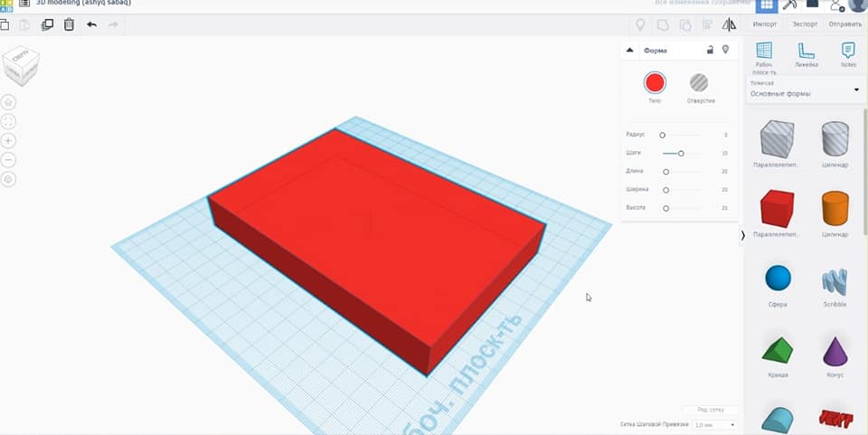Zoom in using the plus icon
The height and width of the screenshot is (435, 868).
(9, 140)
